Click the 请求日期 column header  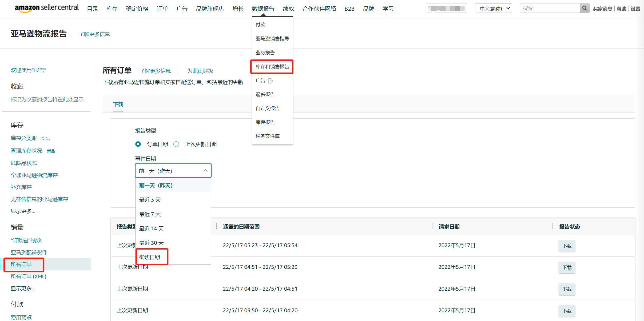point(449,227)
